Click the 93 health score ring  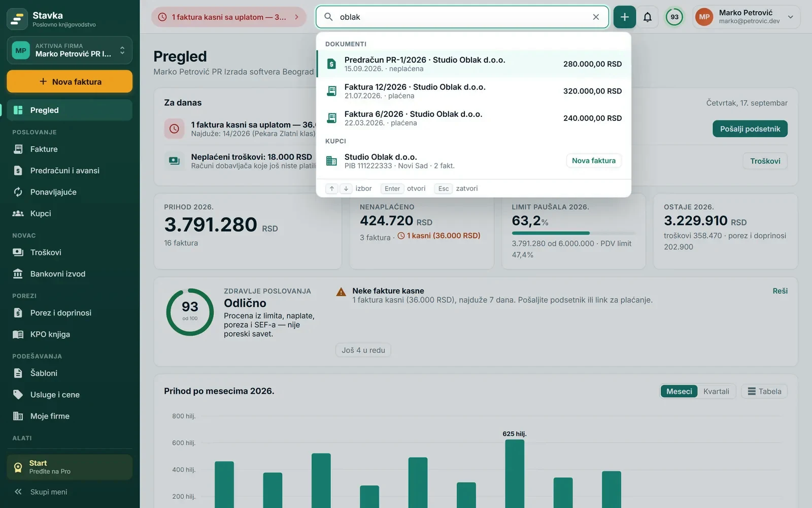coord(190,312)
